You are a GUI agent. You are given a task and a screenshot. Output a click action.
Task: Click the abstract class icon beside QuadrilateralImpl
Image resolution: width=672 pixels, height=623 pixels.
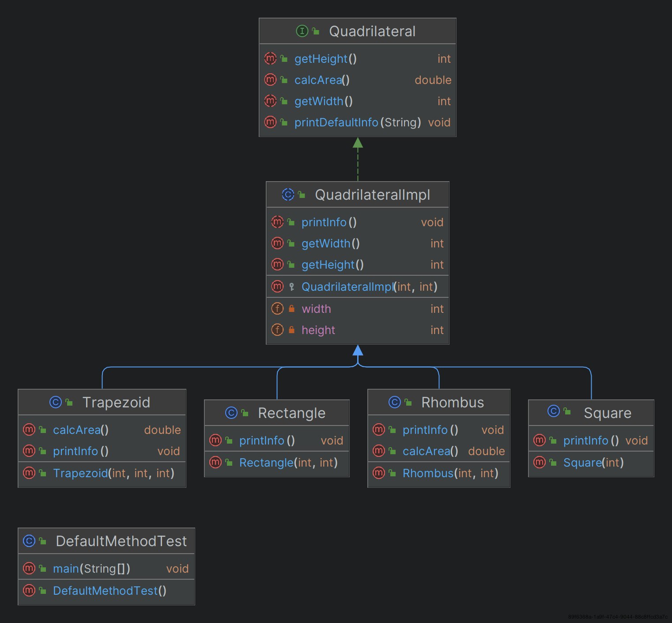coord(288,194)
